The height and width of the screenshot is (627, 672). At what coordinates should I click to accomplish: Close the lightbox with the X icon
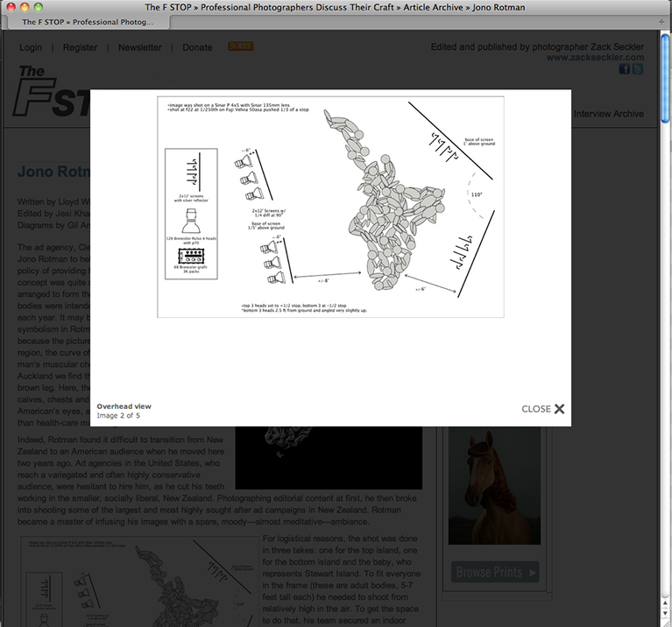(559, 409)
